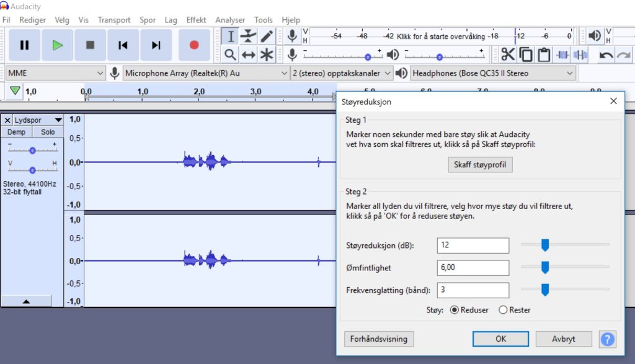Open the Headphones Bose QC35 output dropdown
The width and height of the screenshot is (635, 364).
pos(493,73)
